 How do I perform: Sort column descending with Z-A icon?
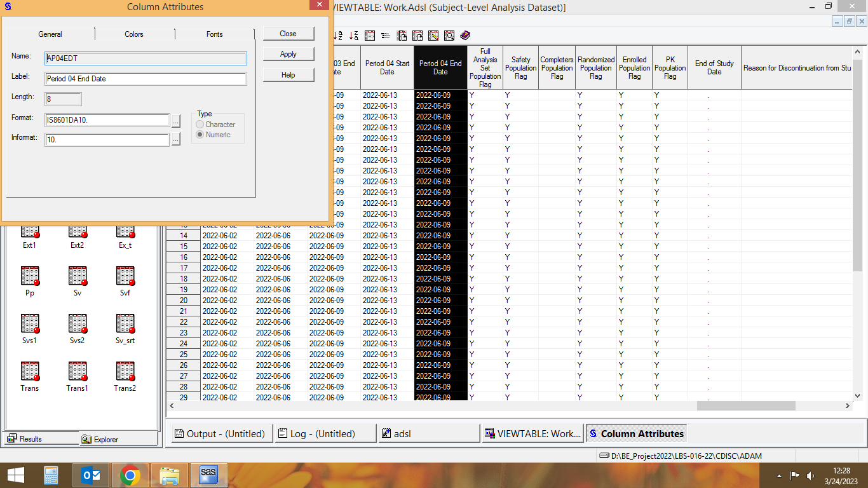[x=353, y=36]
